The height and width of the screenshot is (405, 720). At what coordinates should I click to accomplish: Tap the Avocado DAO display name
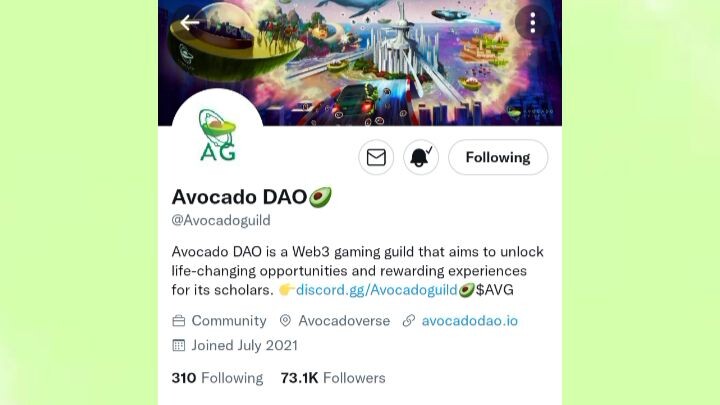pos(239,197)
